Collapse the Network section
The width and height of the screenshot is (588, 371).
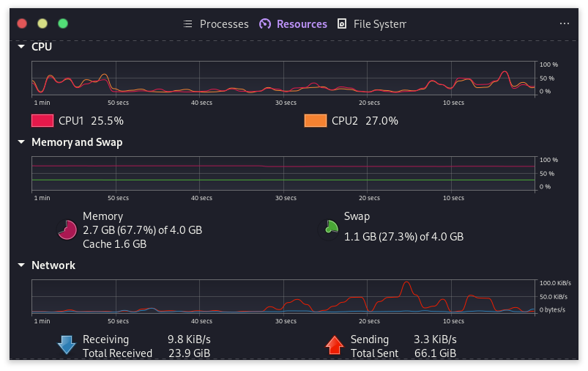coord(21,265)
